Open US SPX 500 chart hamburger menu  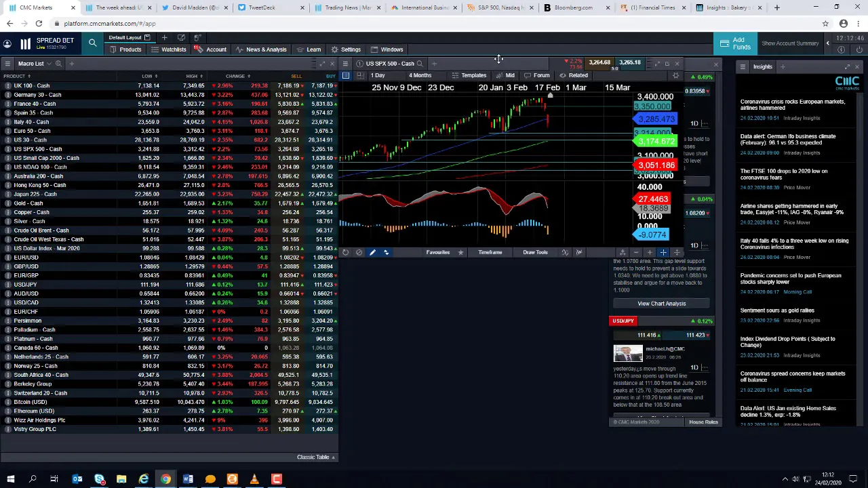tap(345, 64)
